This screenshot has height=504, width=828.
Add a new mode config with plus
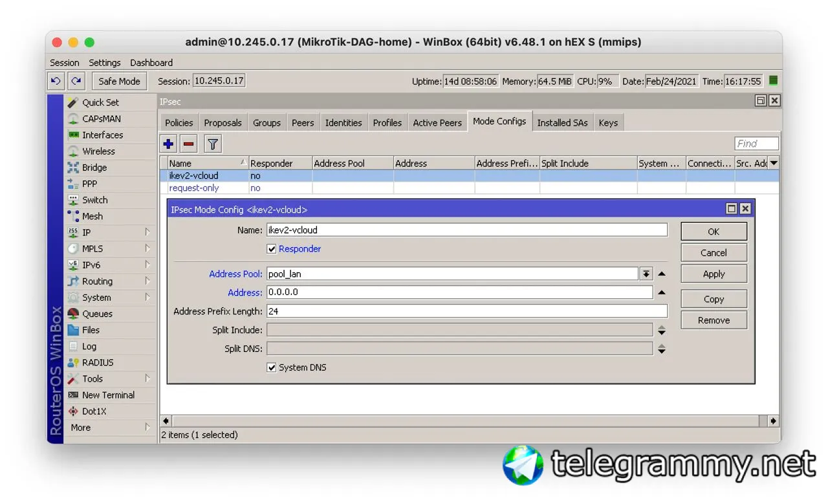tap(169, 144)
